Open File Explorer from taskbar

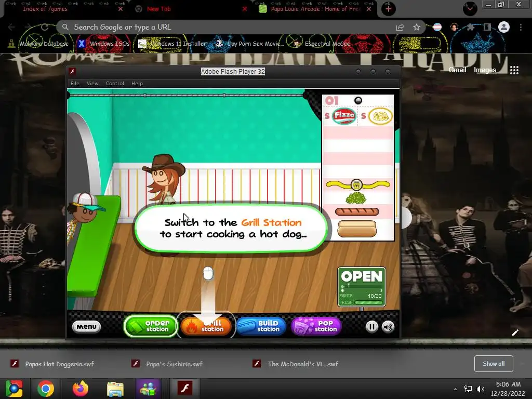point(115,389)
